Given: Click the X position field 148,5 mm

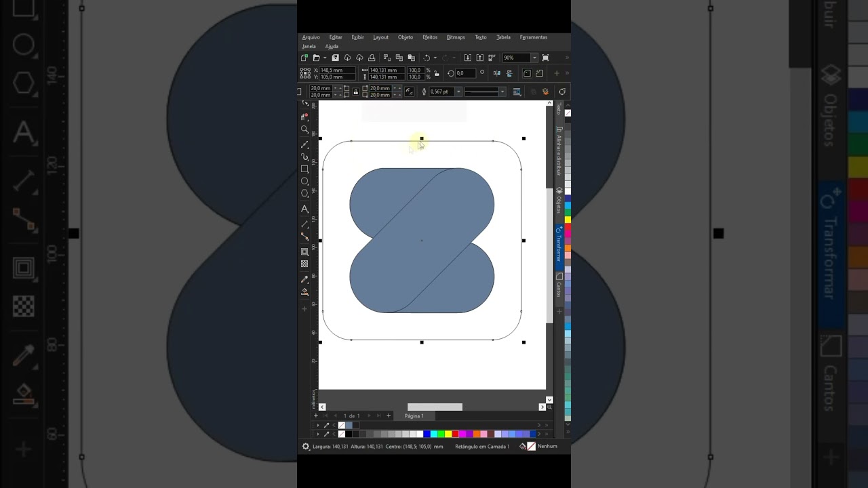Looking at the screenshot, I should 337,70.
